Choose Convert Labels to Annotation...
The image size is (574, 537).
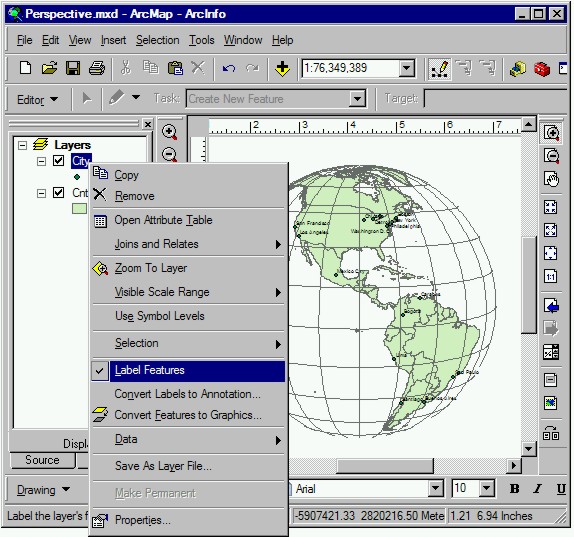pyautogui.click(x=188, y=394)
